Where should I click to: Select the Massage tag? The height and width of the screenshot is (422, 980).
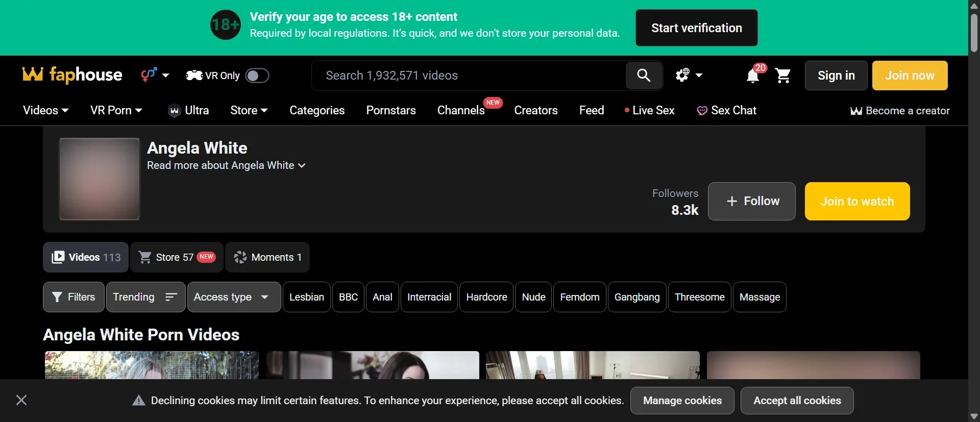(759, 297)
